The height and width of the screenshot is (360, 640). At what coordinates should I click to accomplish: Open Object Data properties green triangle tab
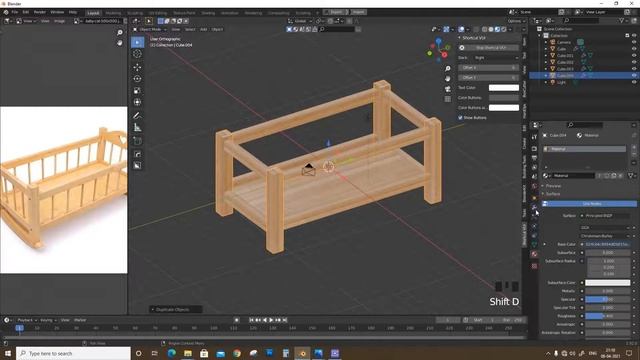point(534,244)
